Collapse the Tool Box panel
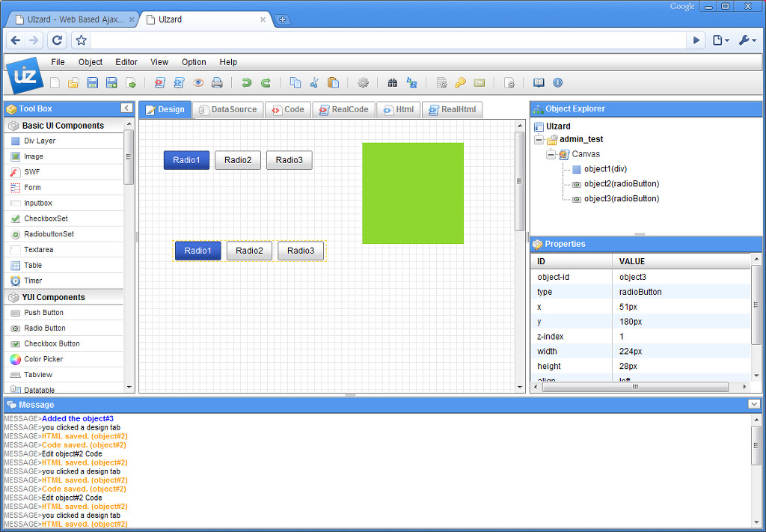This screenshot has height=532, width=766. pyautogui.click(x=126, y=108)
